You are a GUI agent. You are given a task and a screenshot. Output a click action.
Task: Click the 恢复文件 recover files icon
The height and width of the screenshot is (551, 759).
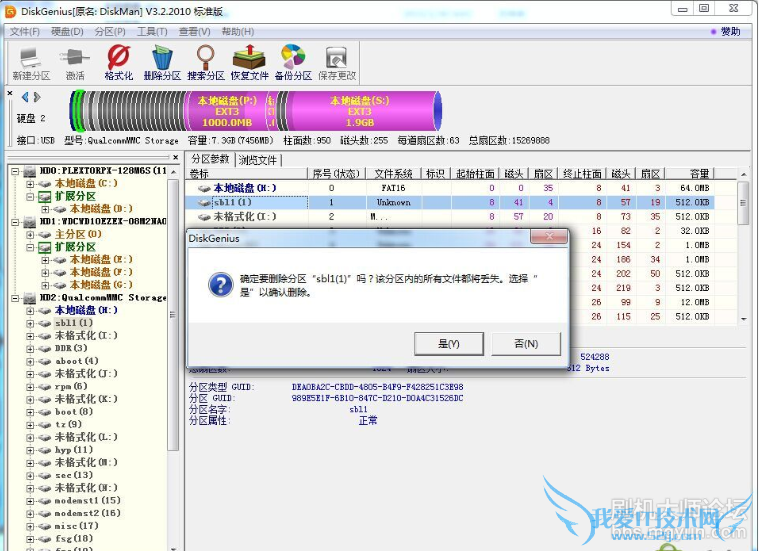249,63
